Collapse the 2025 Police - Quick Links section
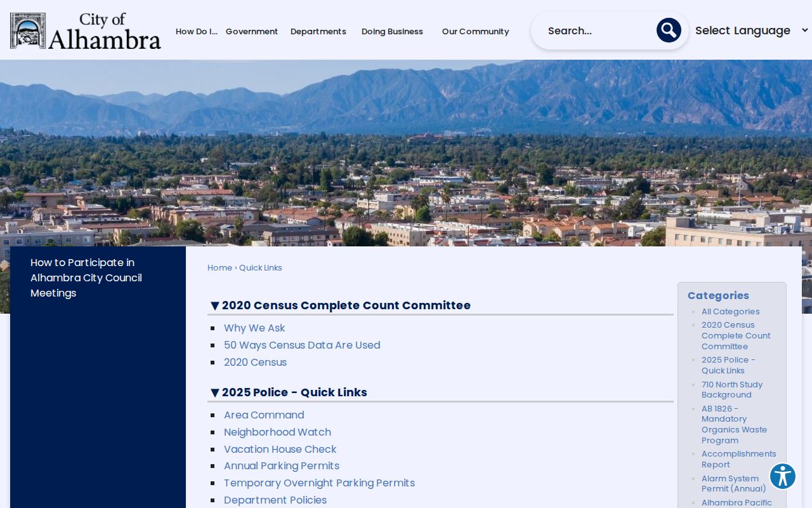Viewport: 812px width, 508px height. (x=214, y=393)
